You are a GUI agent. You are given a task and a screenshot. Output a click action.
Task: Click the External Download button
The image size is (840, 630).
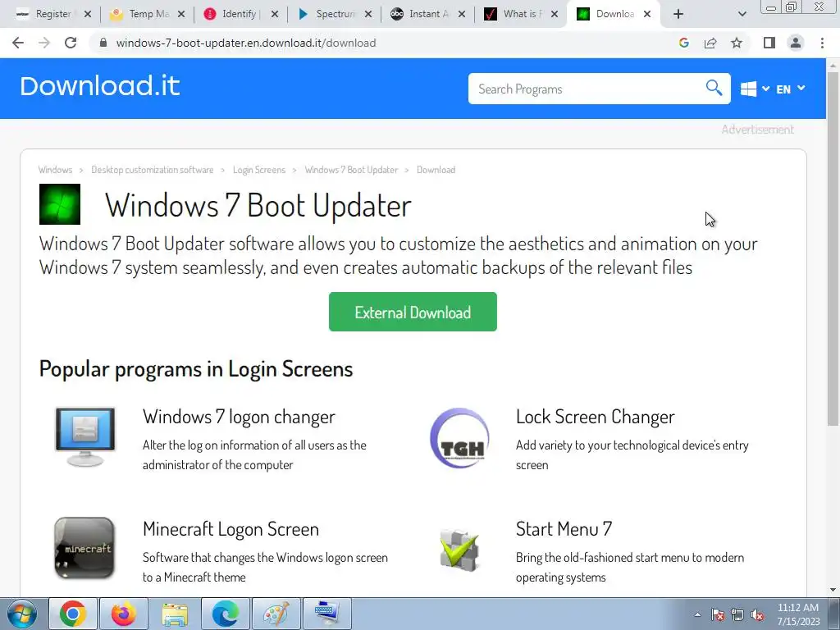413,312
